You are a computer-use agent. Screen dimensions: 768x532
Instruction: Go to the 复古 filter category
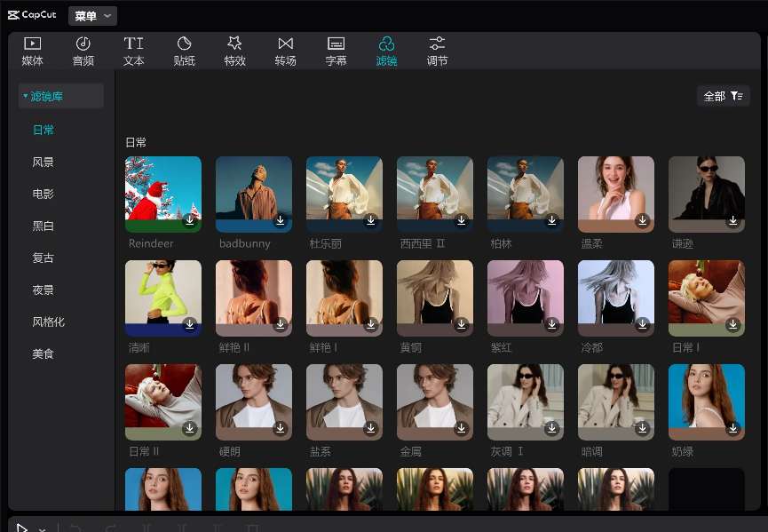point(44,258)
